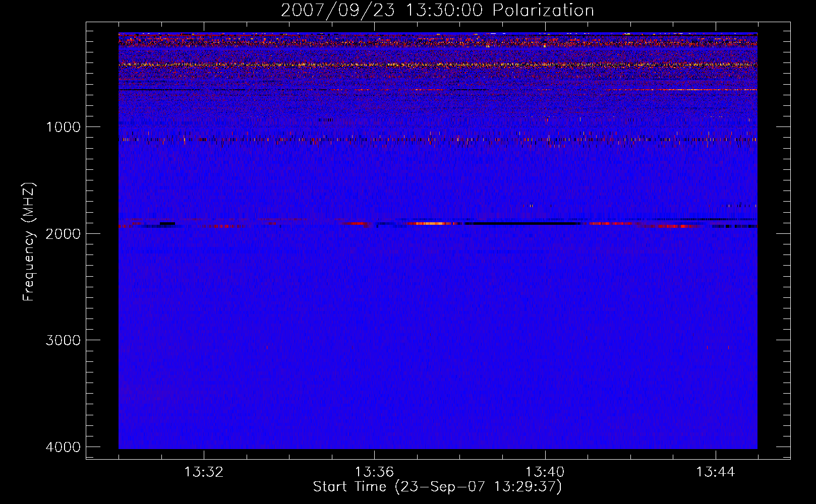Click the 2000 frequency tick label
The image size is (816, 504).
pyautogui.click(x=63, y=233)
